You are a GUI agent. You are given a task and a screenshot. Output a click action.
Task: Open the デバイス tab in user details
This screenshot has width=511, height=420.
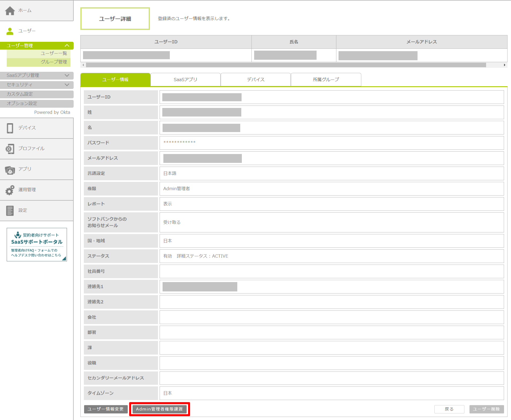point(255,80)
